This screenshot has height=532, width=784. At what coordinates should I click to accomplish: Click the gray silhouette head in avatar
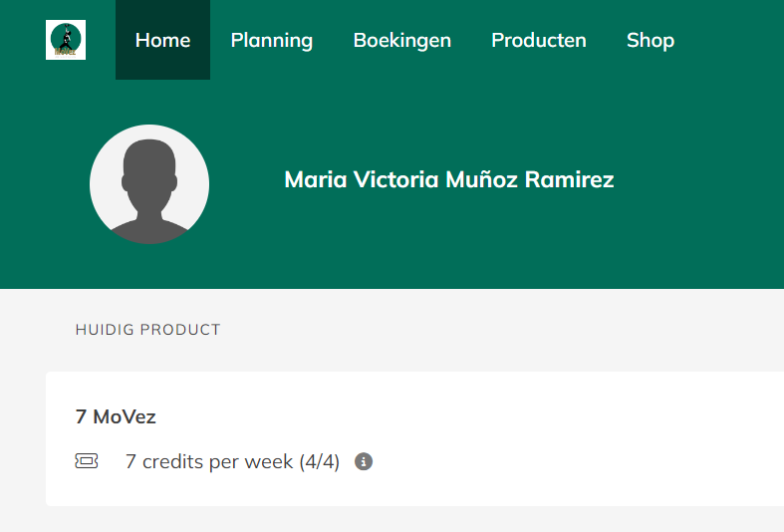pyautogui.click(x=149, y=164)
